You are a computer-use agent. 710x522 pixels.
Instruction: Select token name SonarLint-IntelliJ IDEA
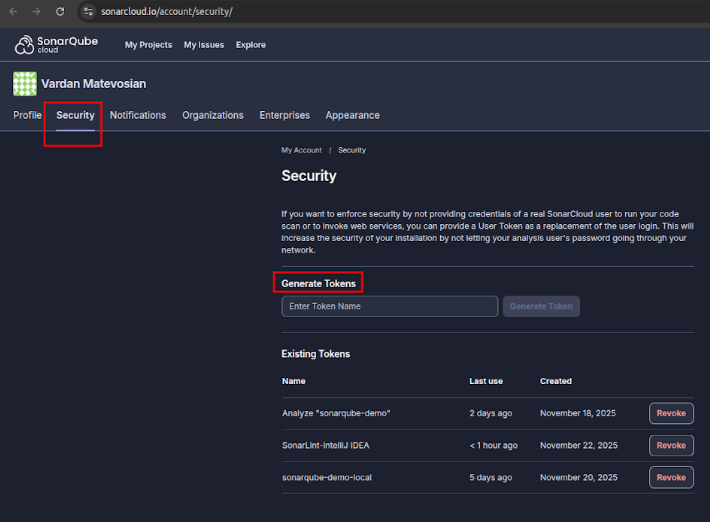pyautogui.click(x=326, y=445)
